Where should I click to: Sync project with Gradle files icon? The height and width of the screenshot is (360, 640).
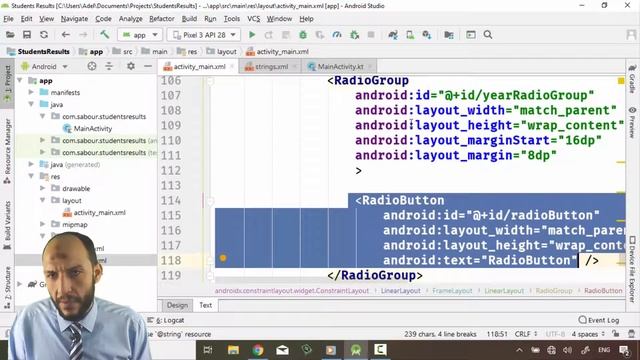(x=393, y=35)
